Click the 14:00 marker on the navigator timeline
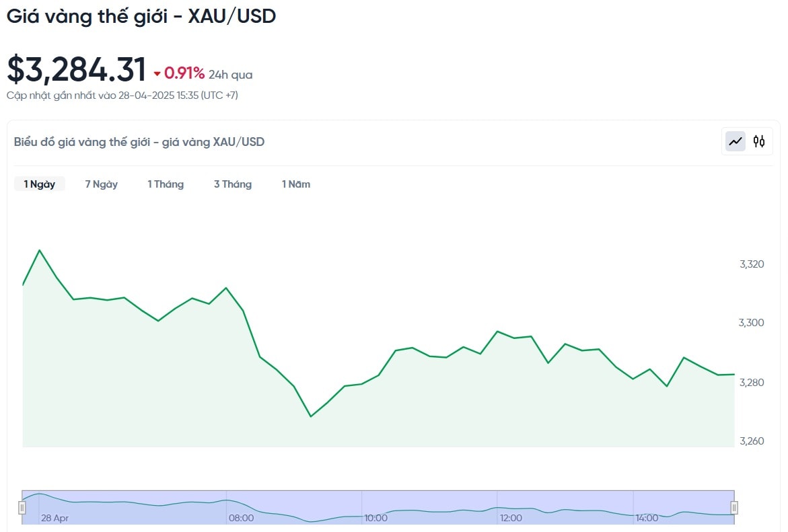 coord(646,518)
